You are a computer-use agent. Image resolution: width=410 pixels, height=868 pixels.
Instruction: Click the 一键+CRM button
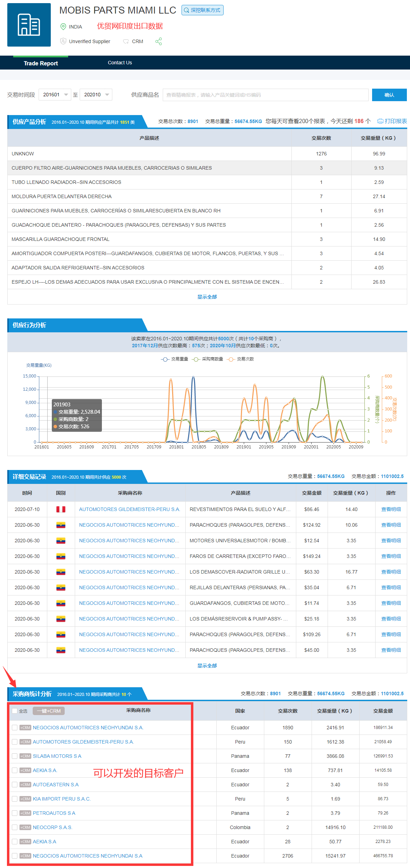tap(49, 711)
